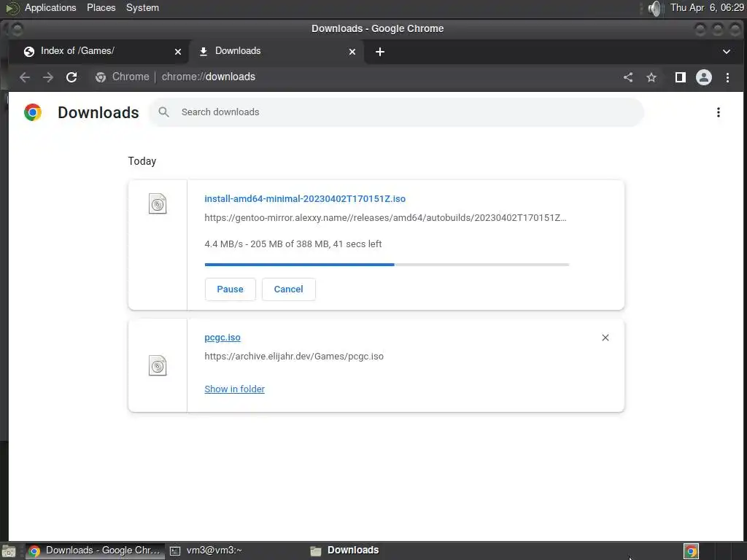Open the System menu
This screenshot has height=560, width=747.
pyautogui.click(x=142, y=7)
